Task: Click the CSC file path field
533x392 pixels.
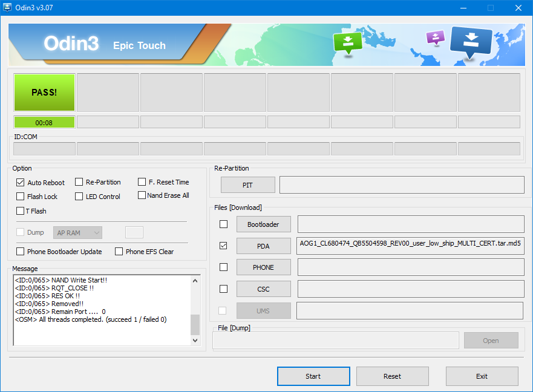Action: pos(411,289)
